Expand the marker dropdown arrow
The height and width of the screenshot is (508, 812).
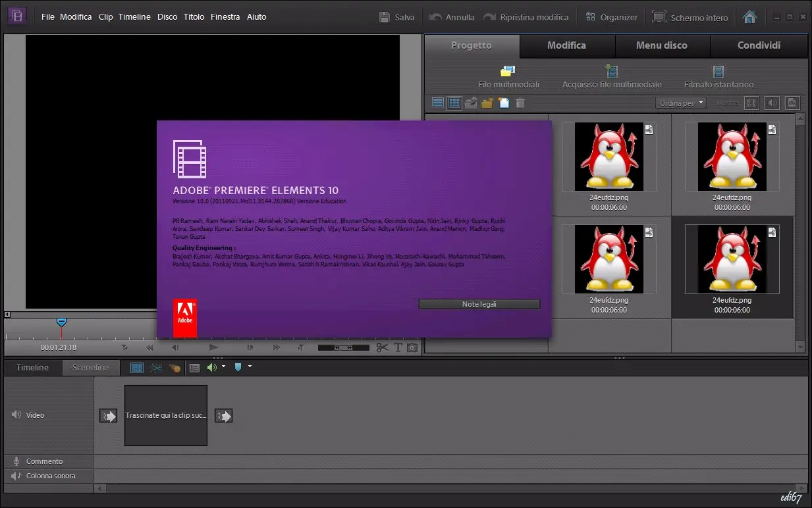click(x=250, y=367)
